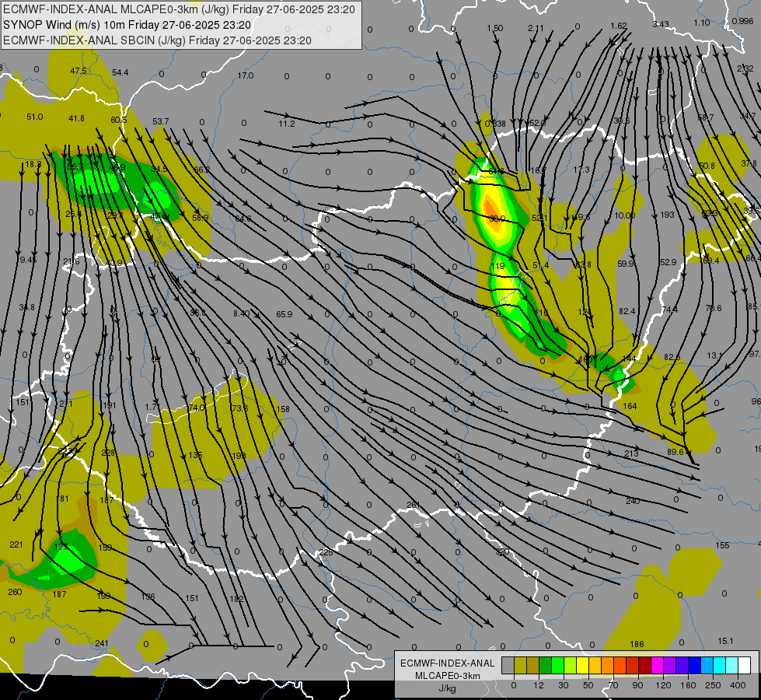Click the map value 11.2
Image resolution: width=761 pixels, height=700 pixels.
[287, 124]
